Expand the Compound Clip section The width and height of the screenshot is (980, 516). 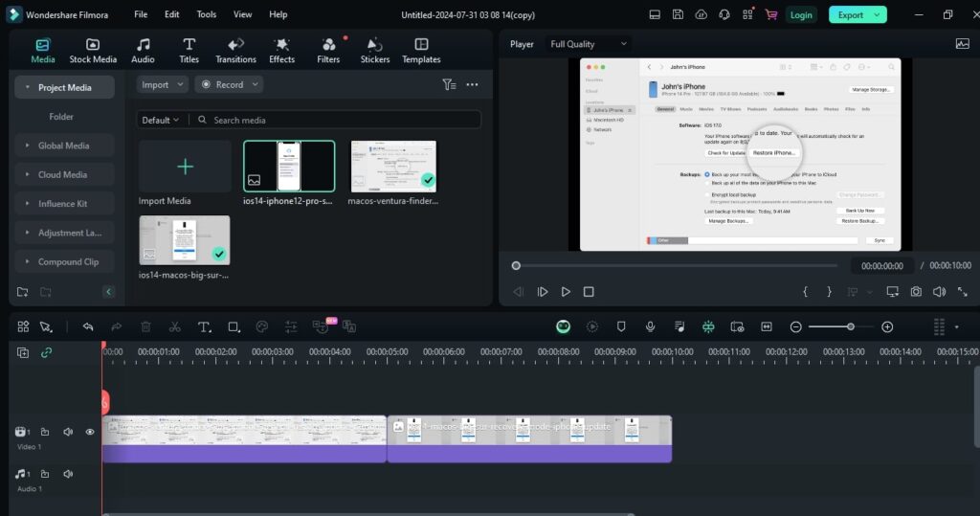coord(28,261)
